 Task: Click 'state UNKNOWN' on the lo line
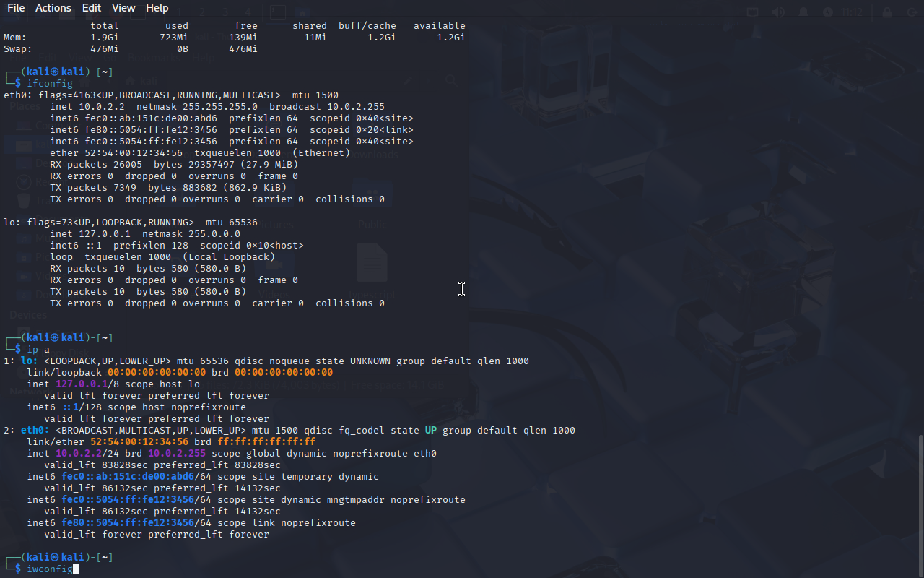[x=350, y=361]
